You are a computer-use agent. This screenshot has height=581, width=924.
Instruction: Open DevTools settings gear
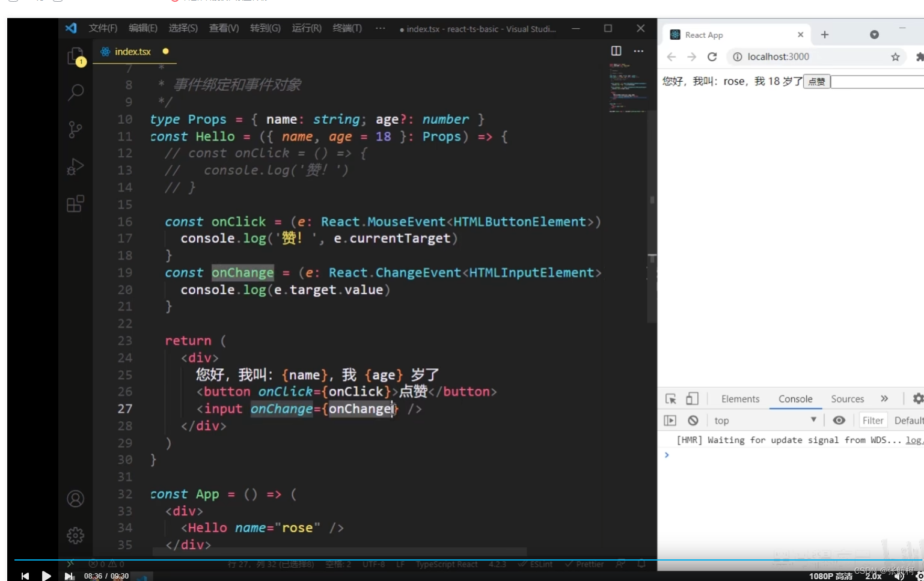pyautogui.click(x=918, y=399)
